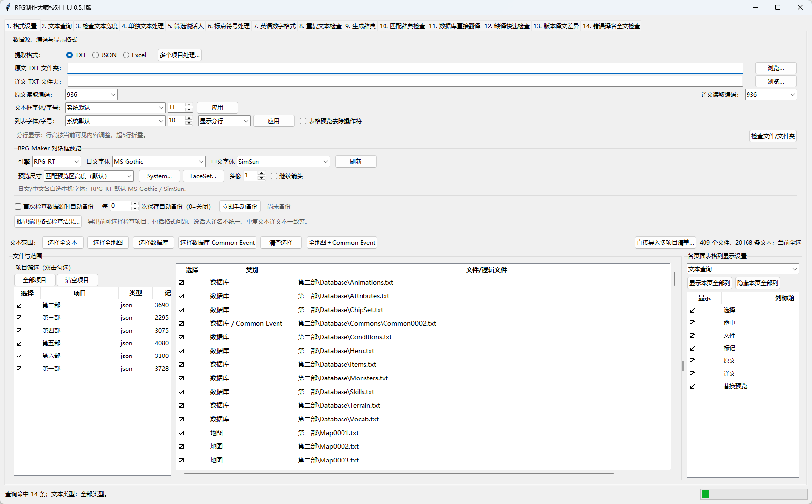Open the 中文字体 SimSun dropdown
The height and width of the screenshot is (504, 812).
pyautogui.click(x=283, y=162)
